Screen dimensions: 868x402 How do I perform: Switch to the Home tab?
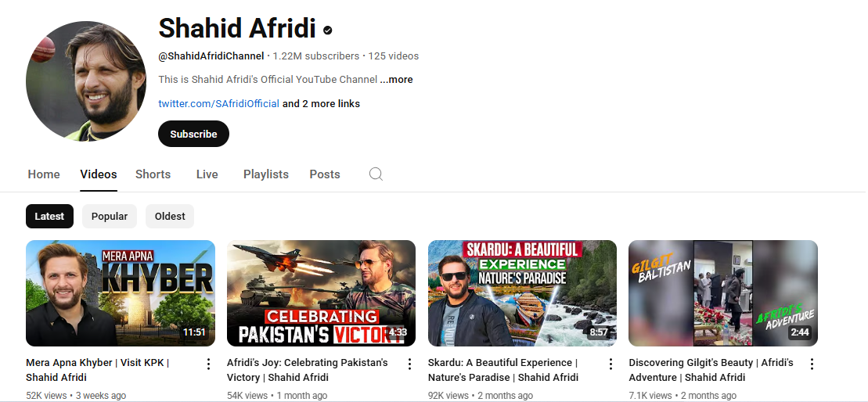coord(44,174)
